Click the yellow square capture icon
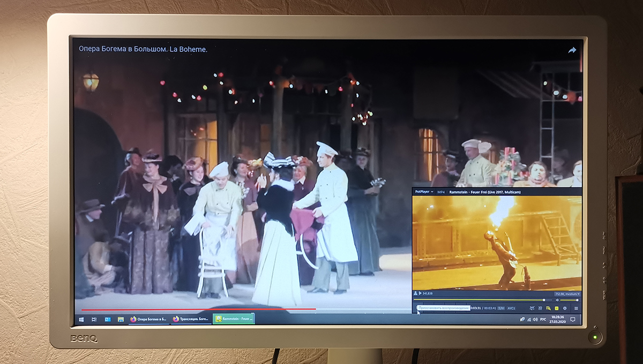Screen dimensions: 643x364 click(557, 308)
